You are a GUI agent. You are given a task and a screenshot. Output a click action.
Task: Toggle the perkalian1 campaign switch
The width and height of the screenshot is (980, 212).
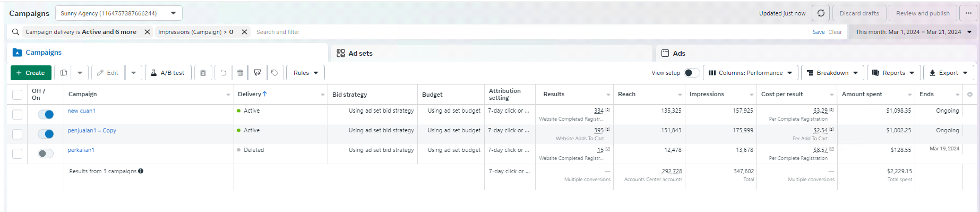coord(46,154)
